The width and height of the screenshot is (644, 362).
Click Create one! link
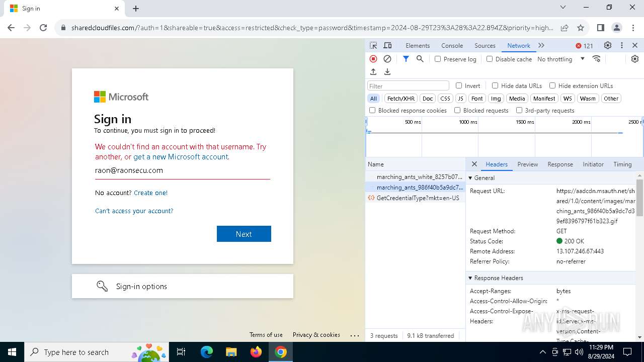point(150,193)
